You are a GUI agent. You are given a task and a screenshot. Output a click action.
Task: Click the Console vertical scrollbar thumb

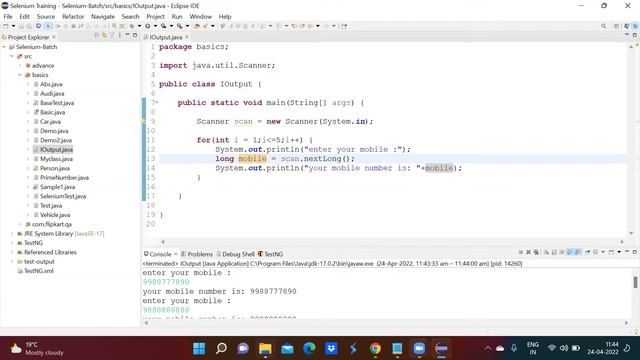pyautogui.click(x=635, y=282)
